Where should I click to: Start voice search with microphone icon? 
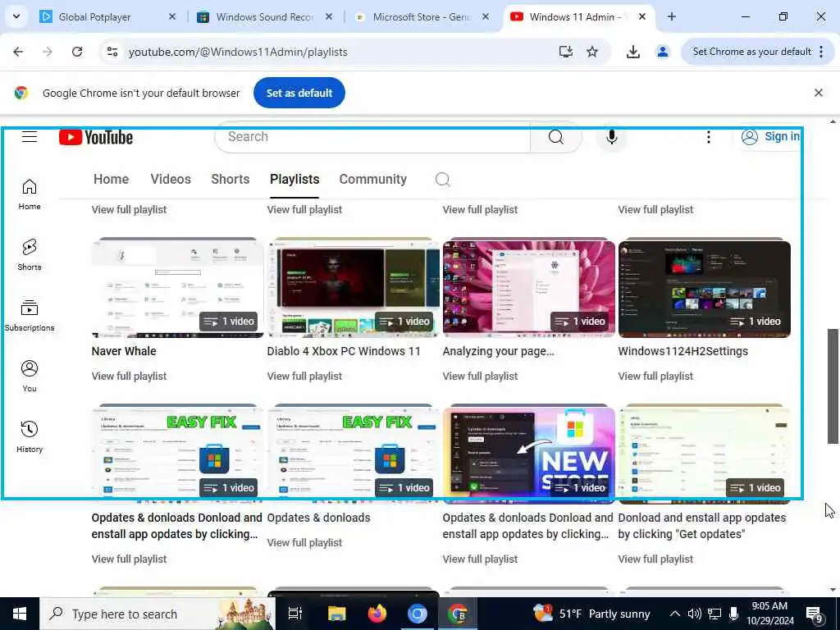click(611, 137)
